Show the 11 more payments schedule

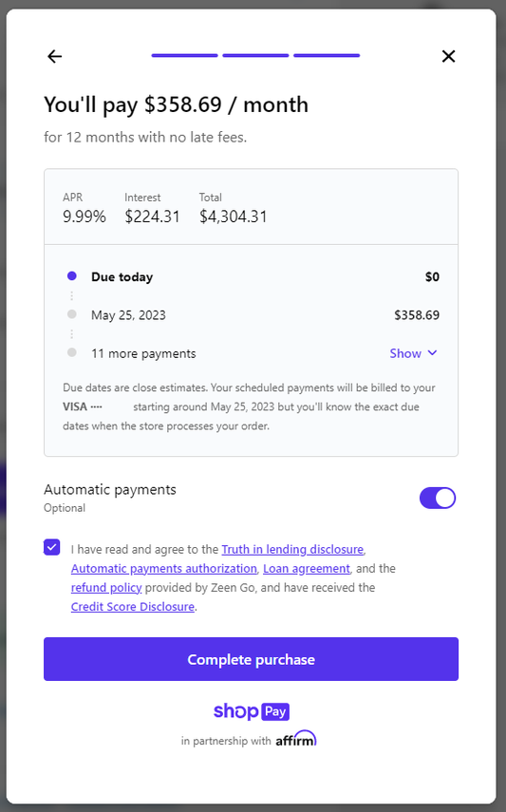(405, 353)
